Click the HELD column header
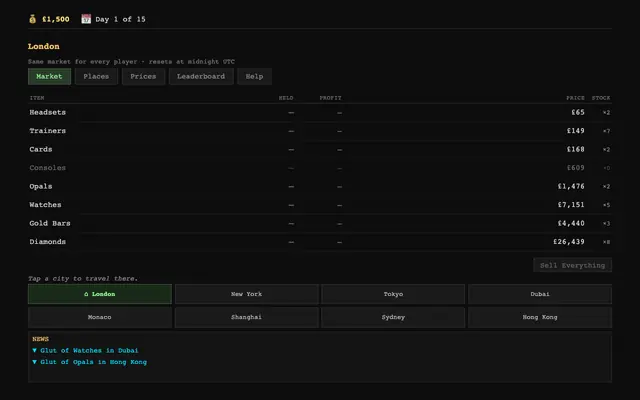 click(286, 98)
